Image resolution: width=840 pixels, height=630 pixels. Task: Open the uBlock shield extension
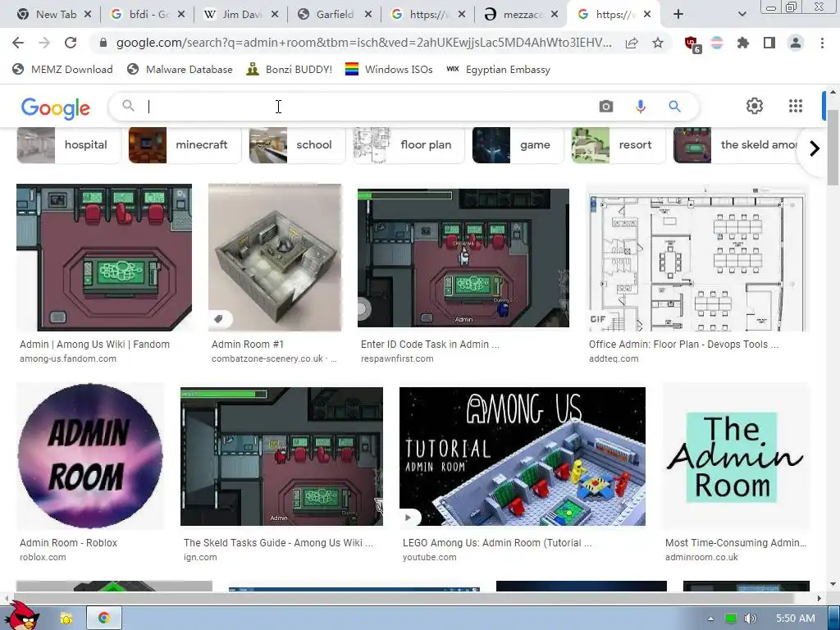[692, 44]
